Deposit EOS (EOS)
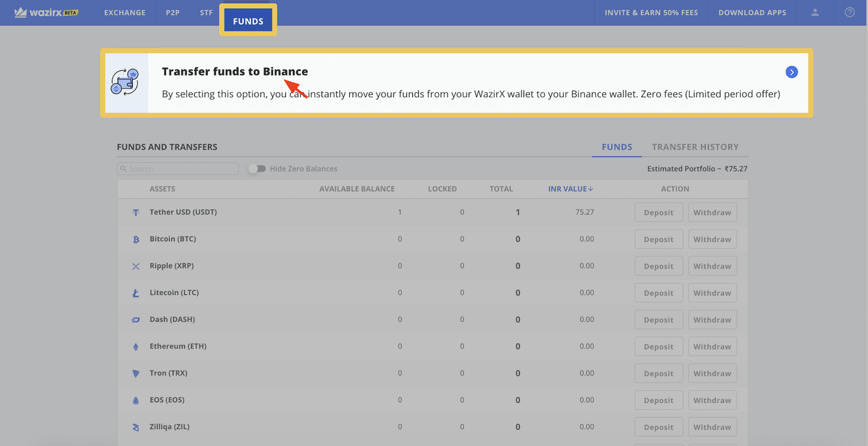The width and height of the screenshot is (868, 446). coord(659,401)
